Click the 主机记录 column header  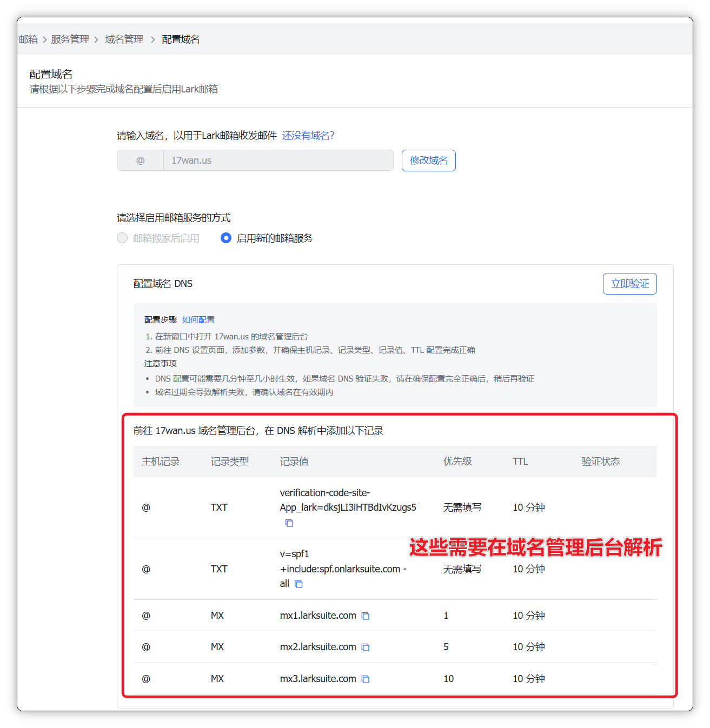click(161, 462)
